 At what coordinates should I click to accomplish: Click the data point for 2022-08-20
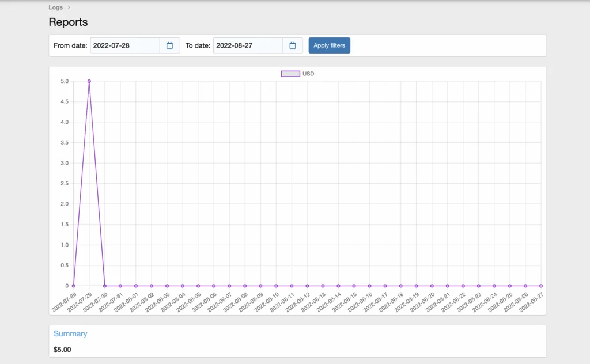coord(432,286)
